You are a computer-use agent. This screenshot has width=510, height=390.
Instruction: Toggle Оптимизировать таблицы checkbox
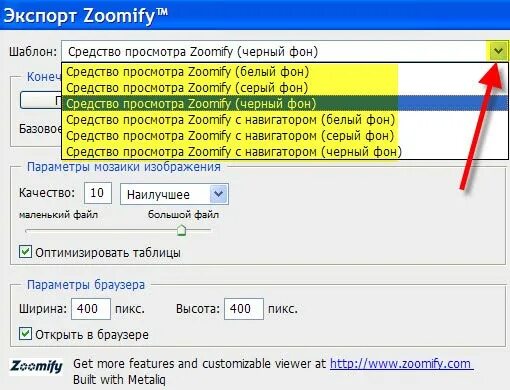click(x=25, y=252)
